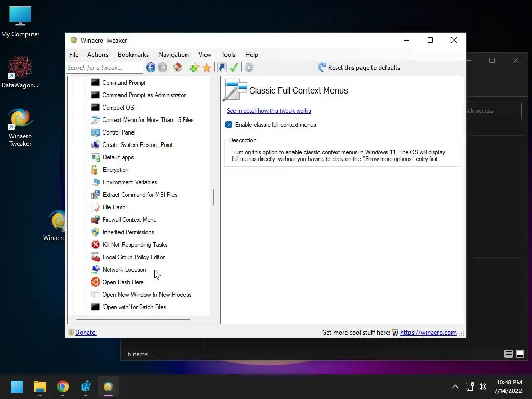Click the create shortcut toolbar icon
The height and width of the screenshot is (399, 532).
click(221, 68)
